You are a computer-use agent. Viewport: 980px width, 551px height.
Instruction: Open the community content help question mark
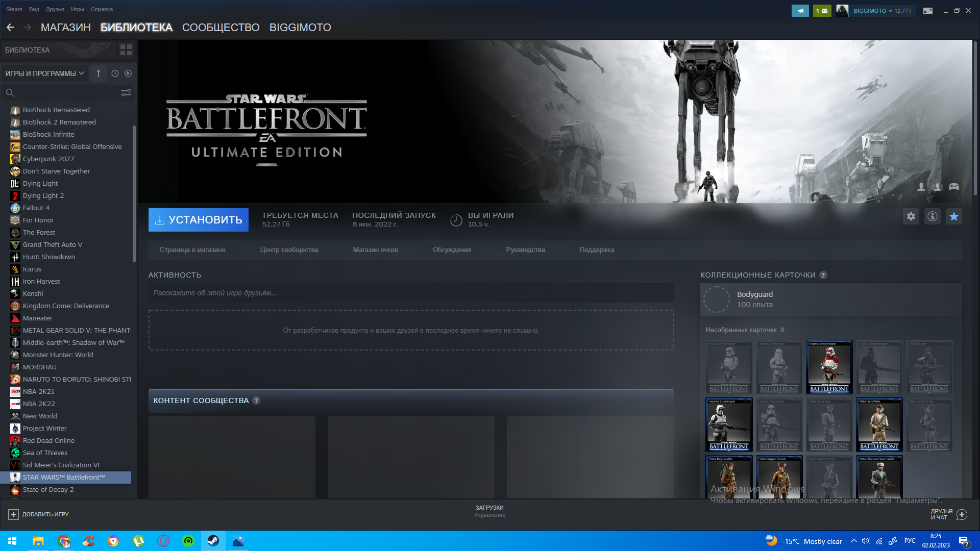tap(256, 401)
